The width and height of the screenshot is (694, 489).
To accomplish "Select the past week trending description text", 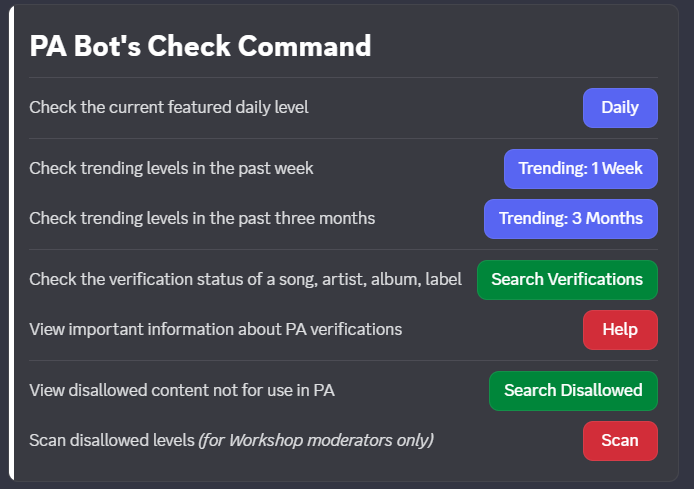I will tap(171, 168).
